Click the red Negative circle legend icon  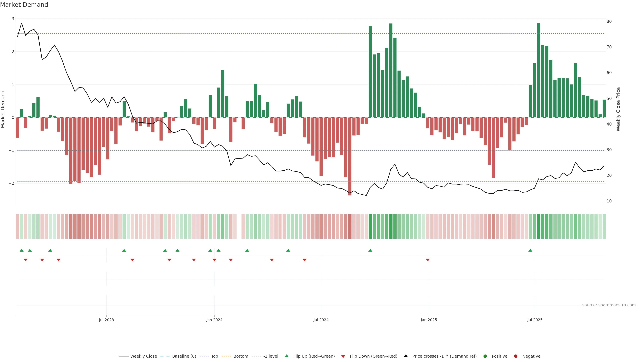(516, 356)
